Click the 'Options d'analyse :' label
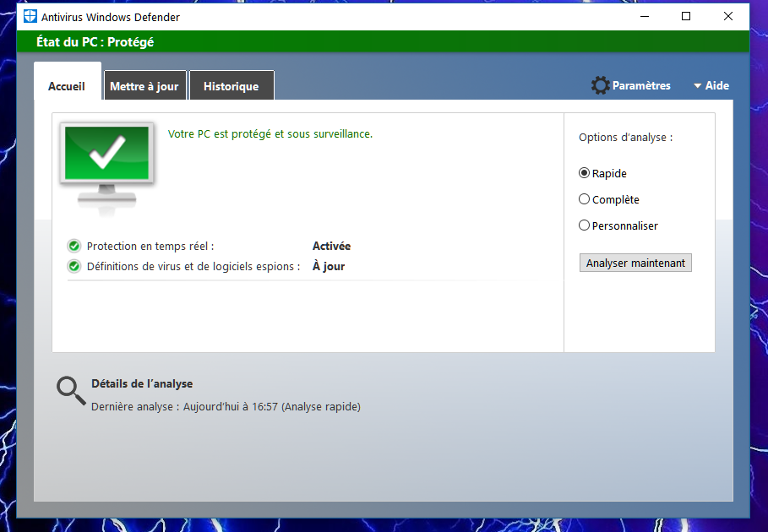Viewport: 768px width, 532px height. pyautogui.click(x=626, y=138)
